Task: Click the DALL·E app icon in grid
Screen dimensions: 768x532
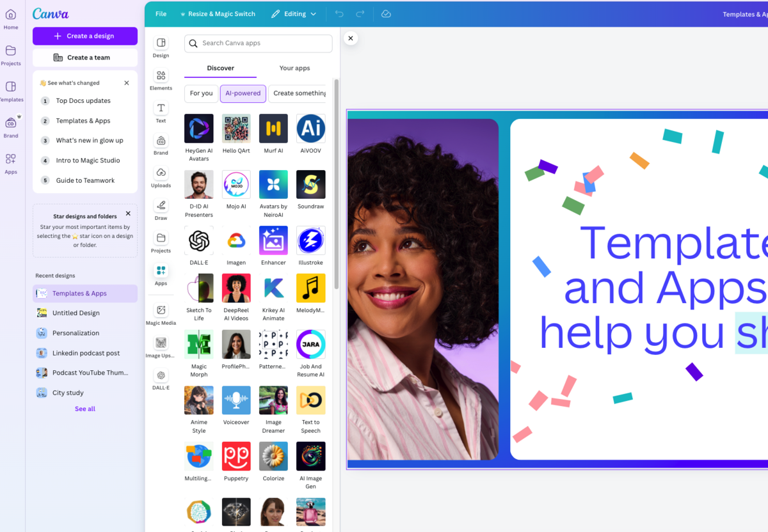Action: tap(198, 241)
